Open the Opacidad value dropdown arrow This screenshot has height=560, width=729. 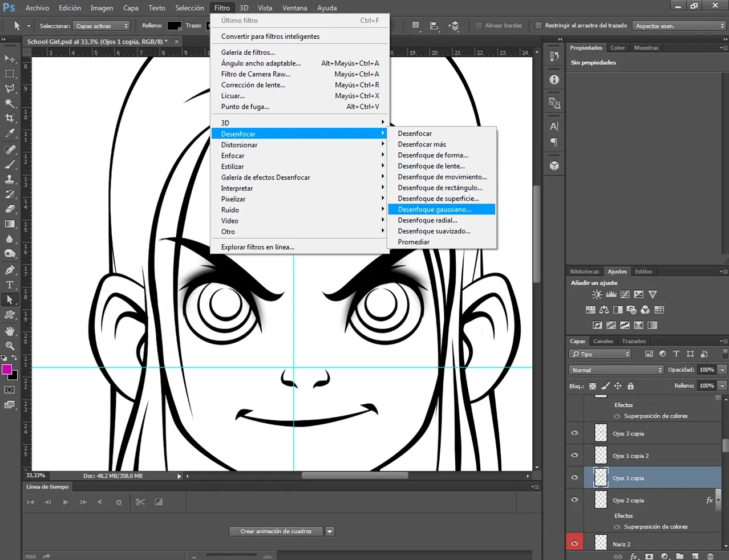pyautogui.click(x=722, y=370)
